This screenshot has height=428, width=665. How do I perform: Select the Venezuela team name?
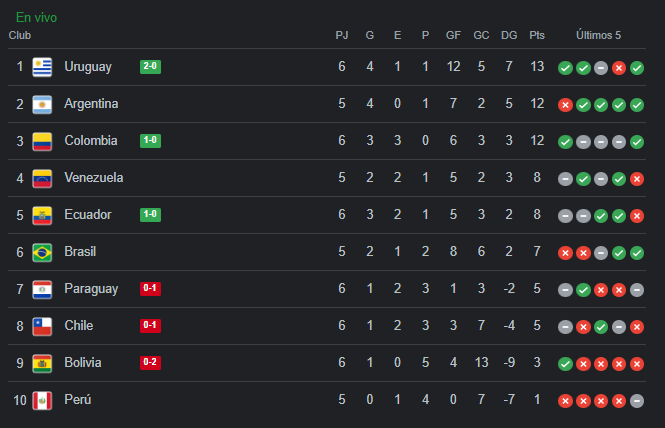pos(93,178)
